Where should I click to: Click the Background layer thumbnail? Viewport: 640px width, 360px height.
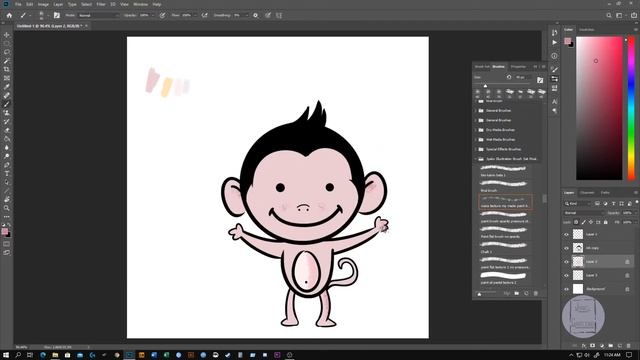[x=578, y=289]
